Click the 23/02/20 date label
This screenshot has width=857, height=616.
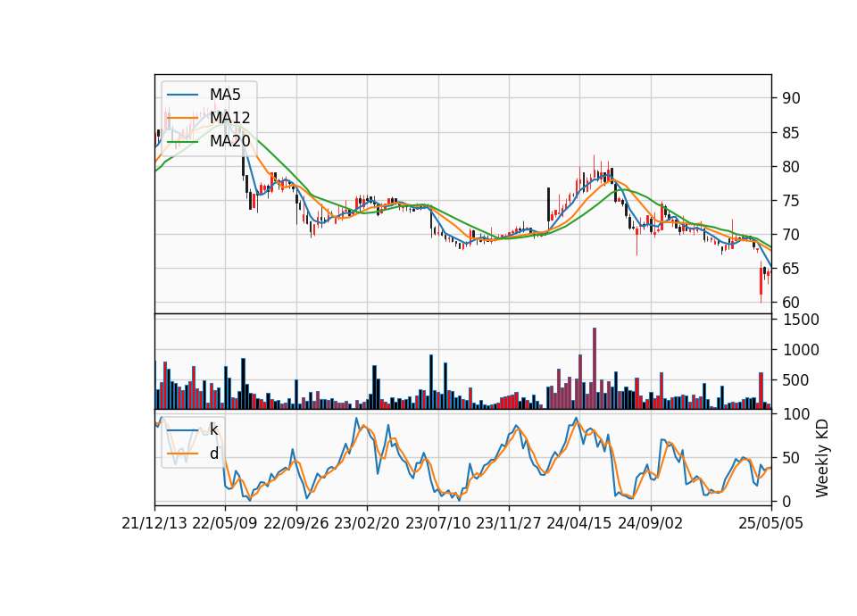pos(367,523)
